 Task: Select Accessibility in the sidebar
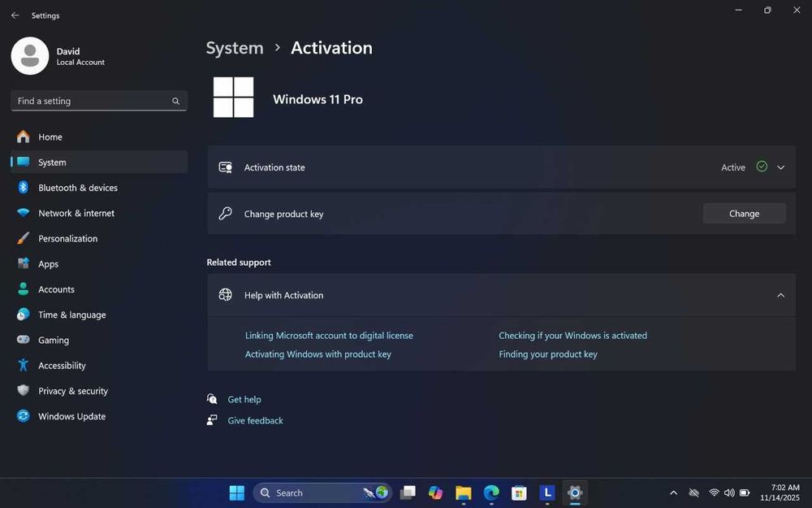(x=99, y=366)
